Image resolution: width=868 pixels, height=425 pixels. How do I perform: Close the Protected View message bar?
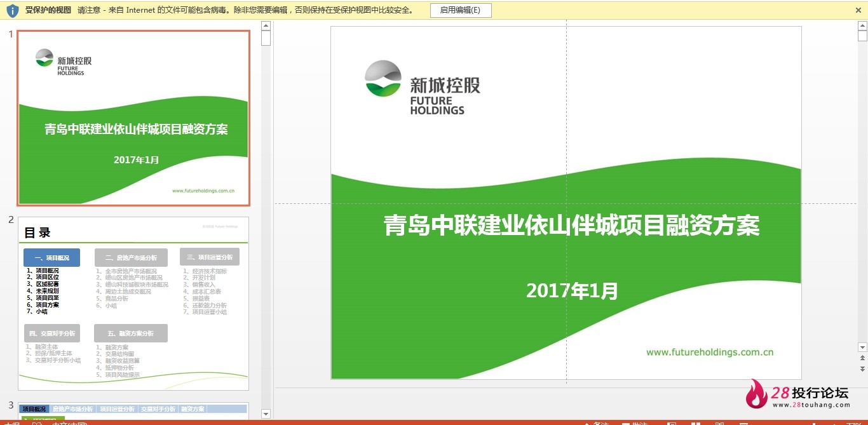[x=858, y=10]
